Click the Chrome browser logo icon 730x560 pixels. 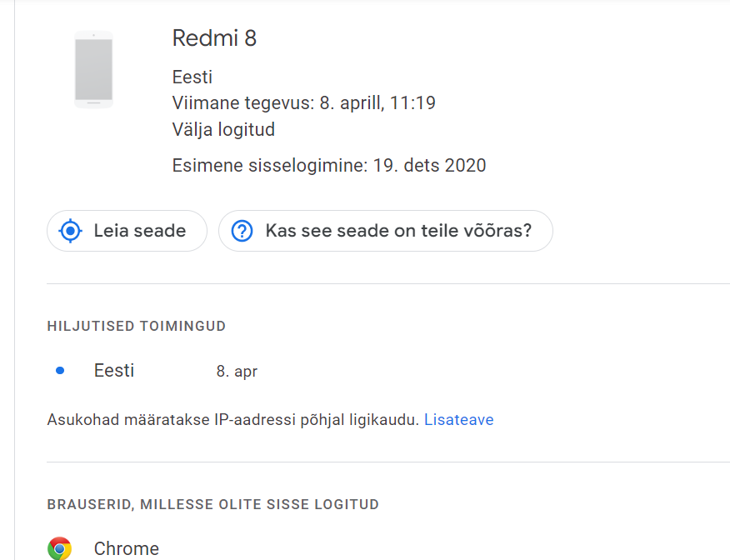(x=60, y=547)
